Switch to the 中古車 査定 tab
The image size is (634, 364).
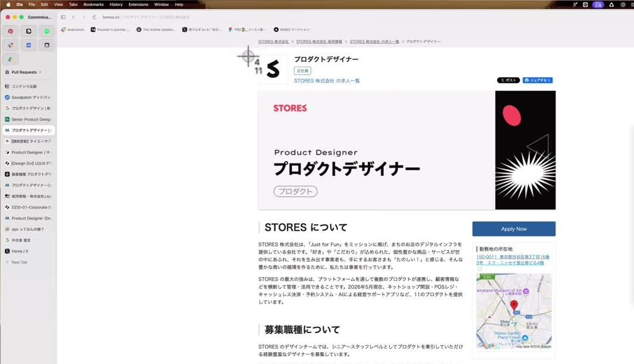click(x=29, y=240)
